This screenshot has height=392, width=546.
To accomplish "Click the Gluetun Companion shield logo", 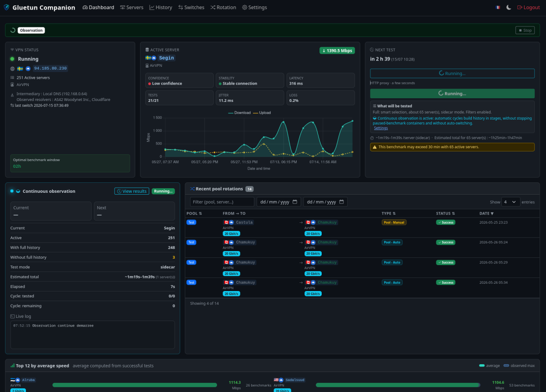I will click(x=6, y=7).
